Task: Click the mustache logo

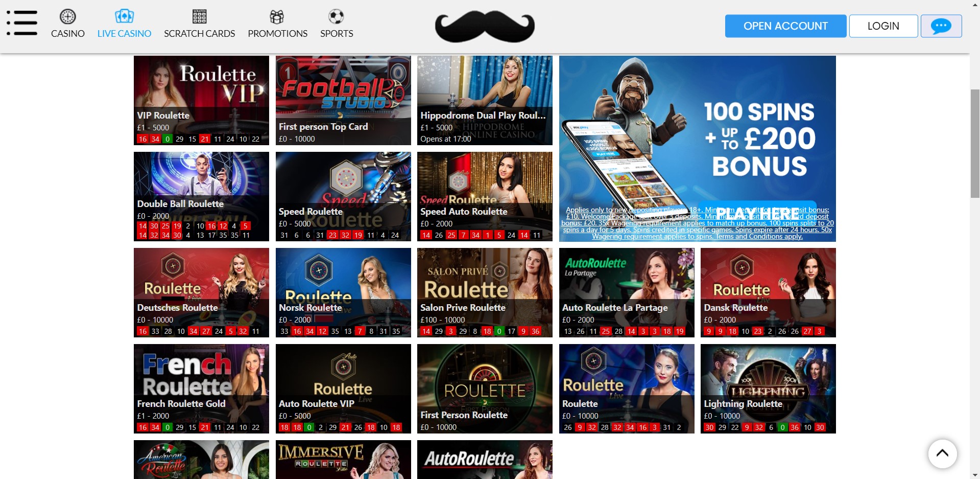Action: 485,27
